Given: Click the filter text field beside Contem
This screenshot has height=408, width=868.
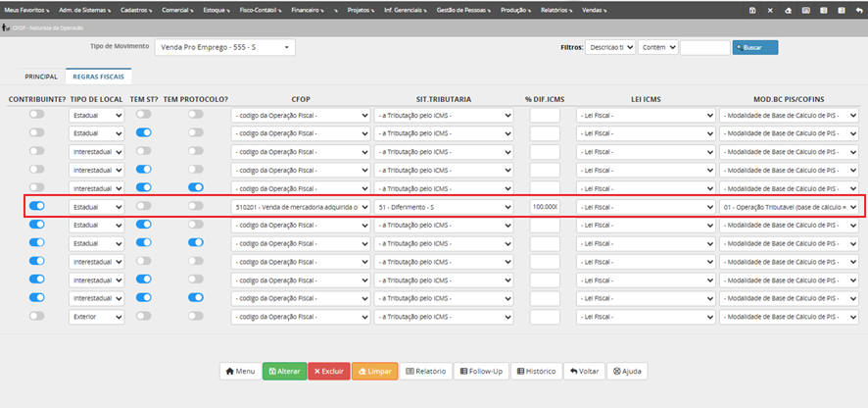Looking at the screenshot, I should click(x=704, y=47).
